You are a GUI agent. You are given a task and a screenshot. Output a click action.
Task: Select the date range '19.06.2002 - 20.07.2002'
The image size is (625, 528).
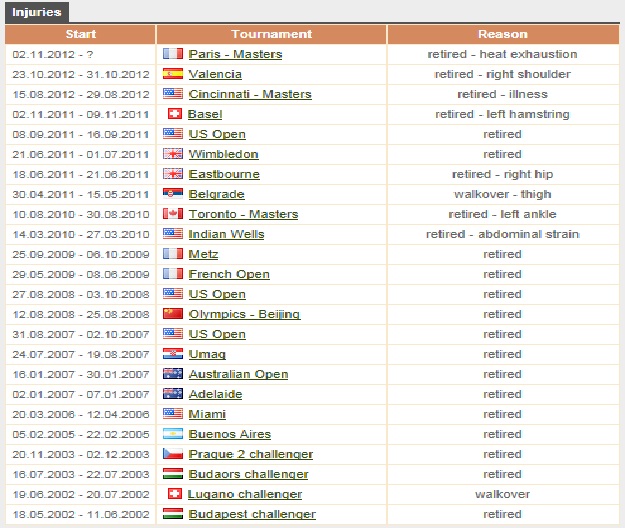point(81,494)
